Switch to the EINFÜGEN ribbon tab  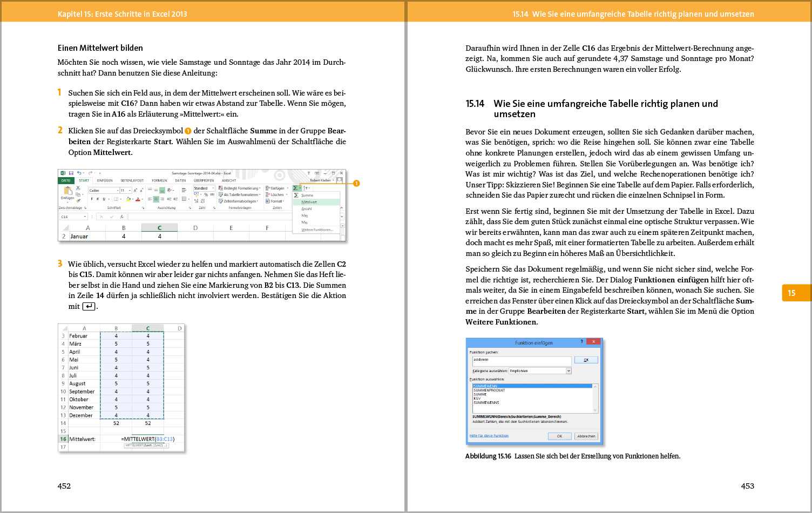pos(105,181)
